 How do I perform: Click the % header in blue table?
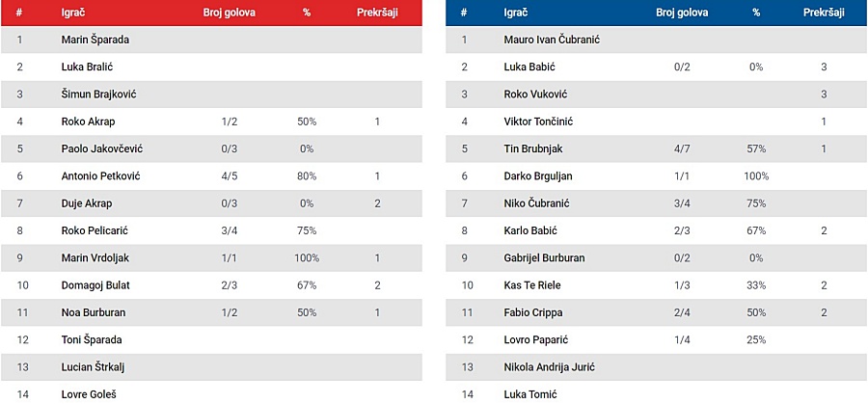756,13
